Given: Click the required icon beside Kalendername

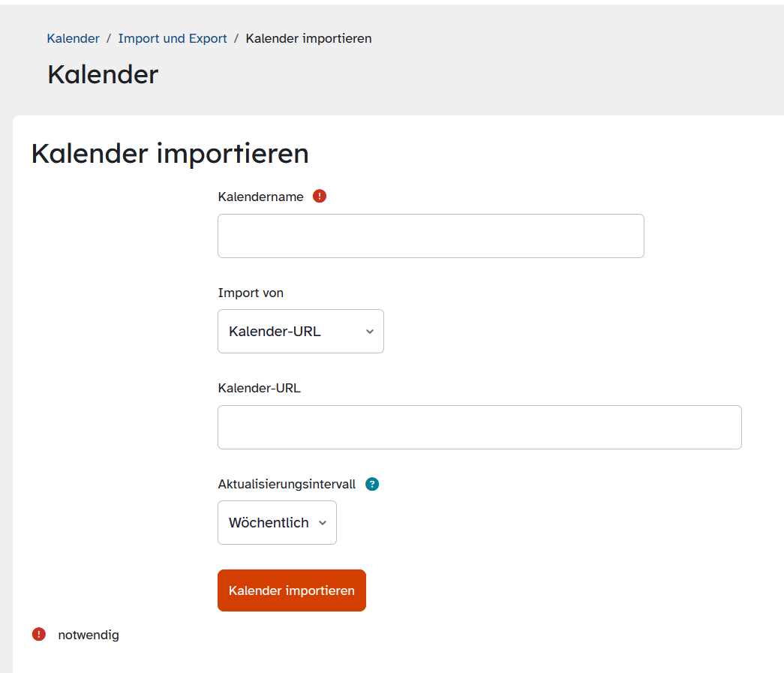Looking at the screenshot, I should tap(320, 197).
